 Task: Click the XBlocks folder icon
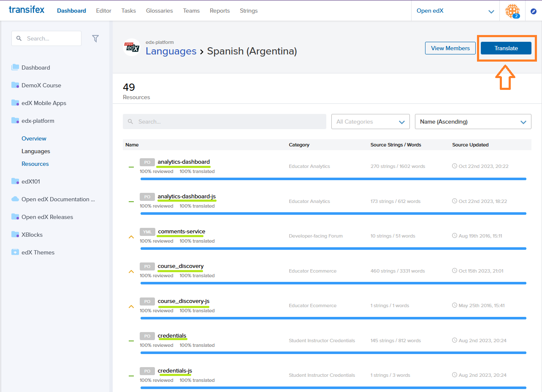15,235
